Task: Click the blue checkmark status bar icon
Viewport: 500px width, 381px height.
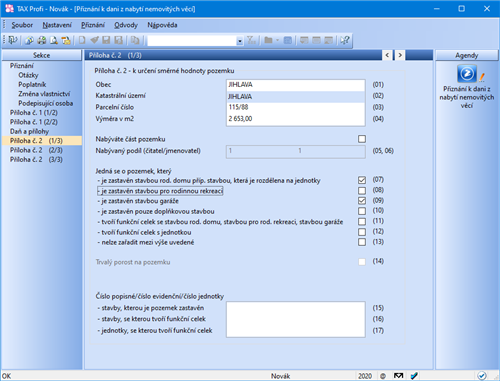Action: 414,376
